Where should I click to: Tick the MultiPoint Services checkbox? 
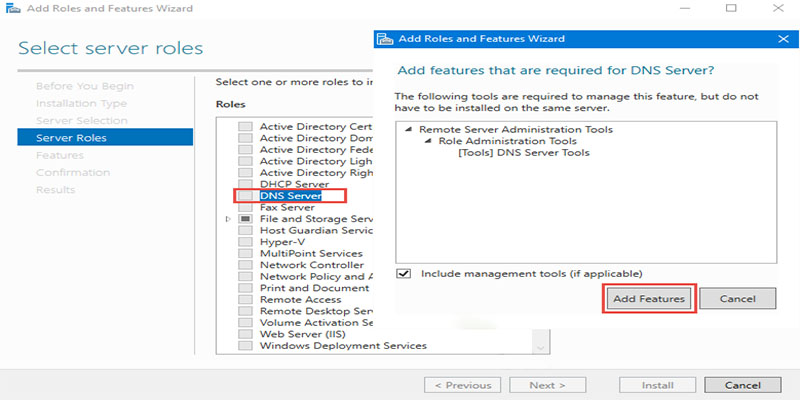point(245,253)
